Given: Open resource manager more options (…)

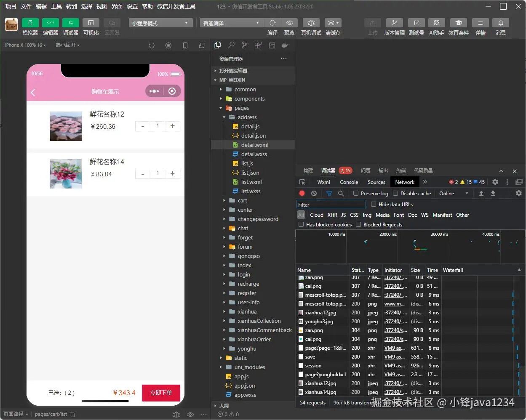Looking at the screenshot, I should pyautogui.click(x=284, y=58).
